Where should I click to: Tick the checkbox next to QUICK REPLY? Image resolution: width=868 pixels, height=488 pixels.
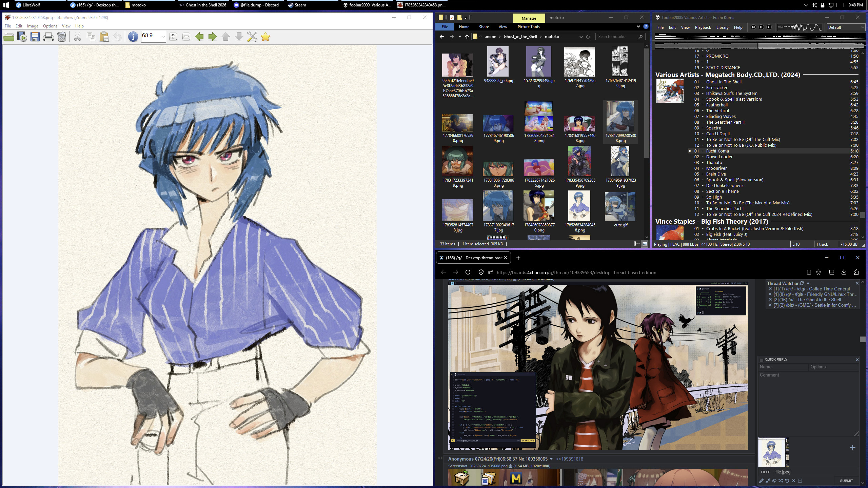(x=762, y=360)
